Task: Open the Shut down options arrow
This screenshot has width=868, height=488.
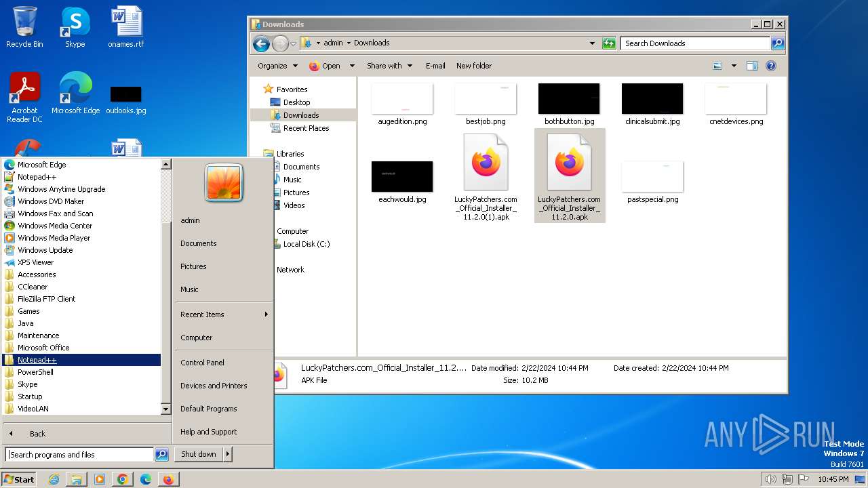Action: [x=228, y=454]
